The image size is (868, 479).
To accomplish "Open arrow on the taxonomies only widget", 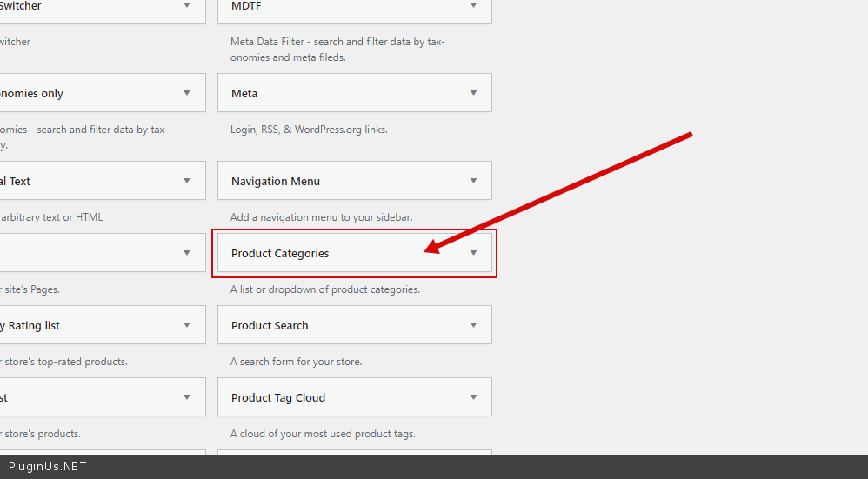I will click(187, 93).
